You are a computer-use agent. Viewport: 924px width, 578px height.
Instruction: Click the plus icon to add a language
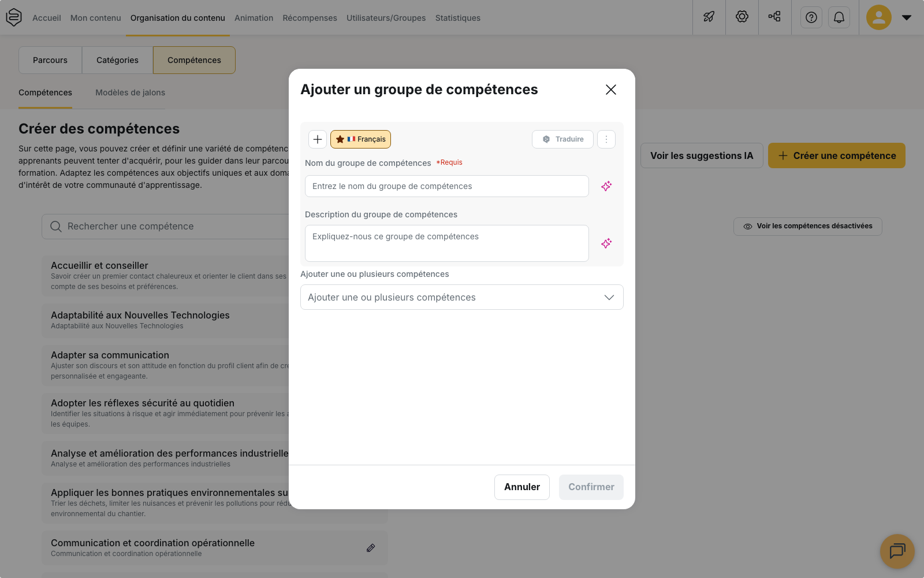point(318,139)
